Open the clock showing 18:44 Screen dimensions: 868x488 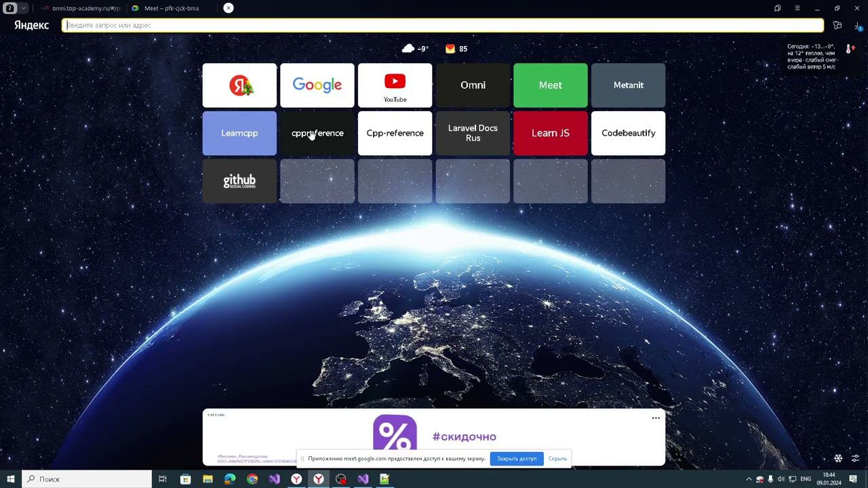click(829, 479)
